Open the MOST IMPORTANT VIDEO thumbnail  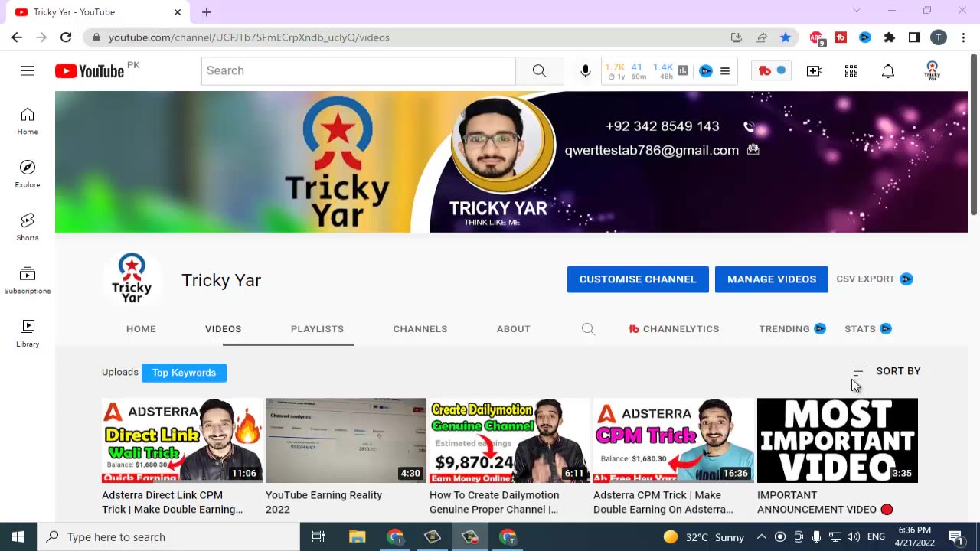[x=838, y=440]
